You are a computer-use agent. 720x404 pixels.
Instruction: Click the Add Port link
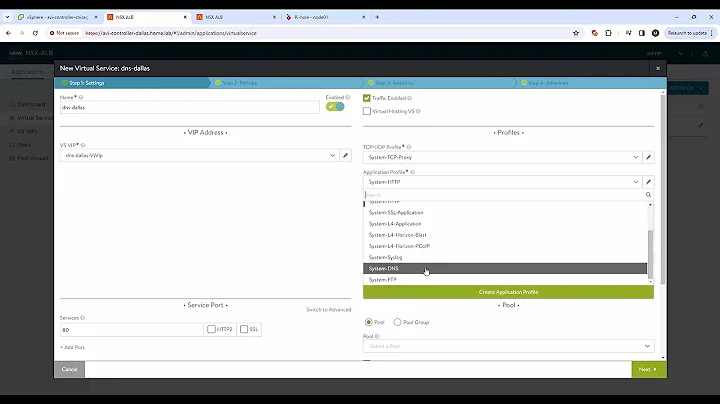click(x=73, y=347)
